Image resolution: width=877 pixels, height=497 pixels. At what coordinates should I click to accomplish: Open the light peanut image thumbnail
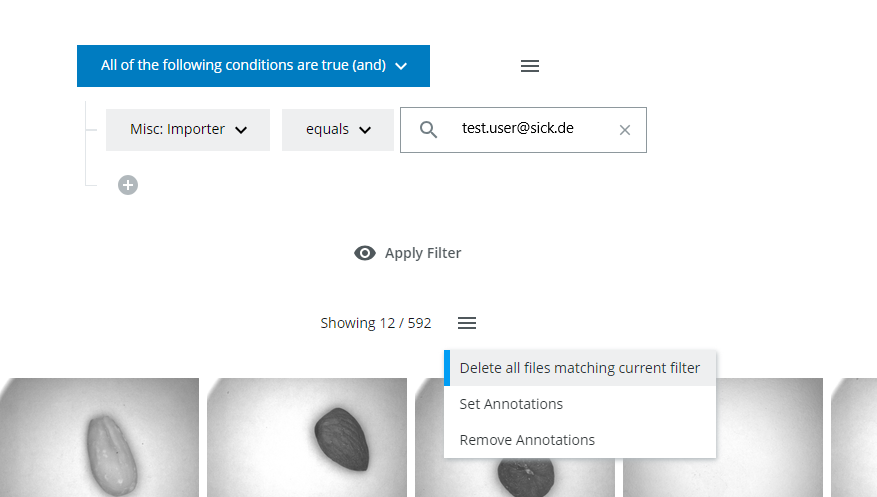(99, 438)
